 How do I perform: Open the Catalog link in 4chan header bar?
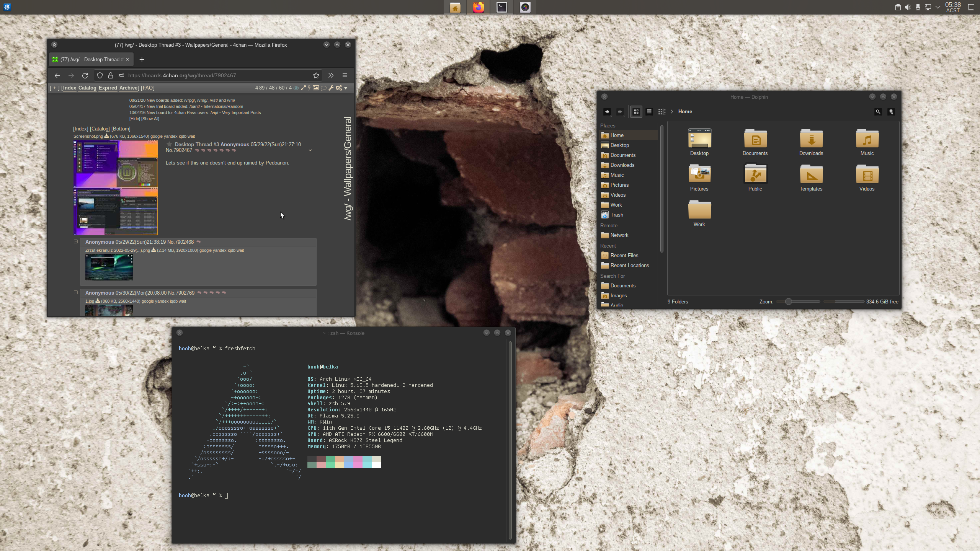point(87,88)
